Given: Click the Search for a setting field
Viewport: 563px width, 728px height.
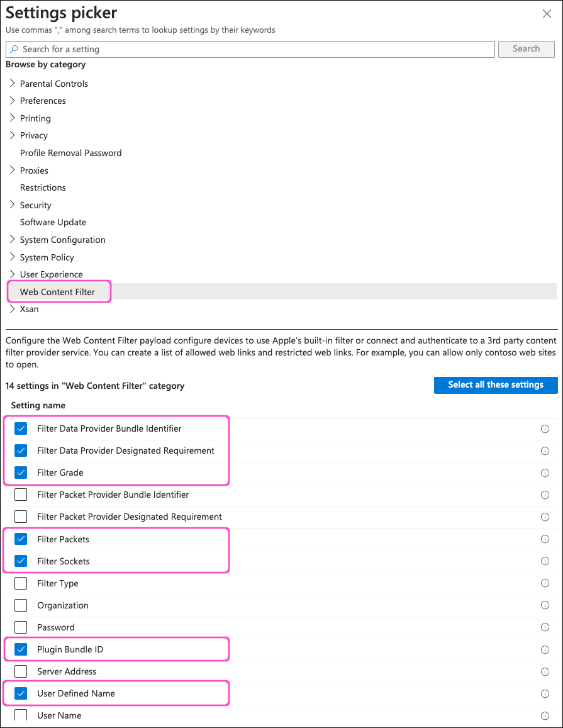Looking at the screenshot, I should point(250,49).
